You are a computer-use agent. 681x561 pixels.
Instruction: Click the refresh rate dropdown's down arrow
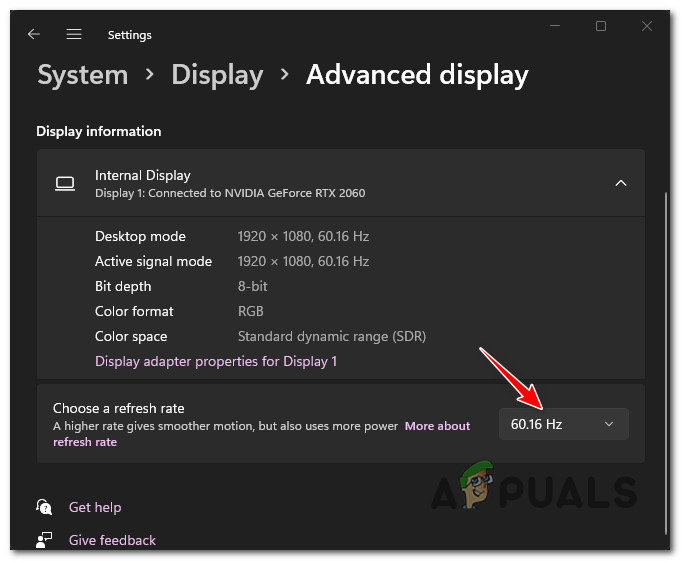click(610, 424)
